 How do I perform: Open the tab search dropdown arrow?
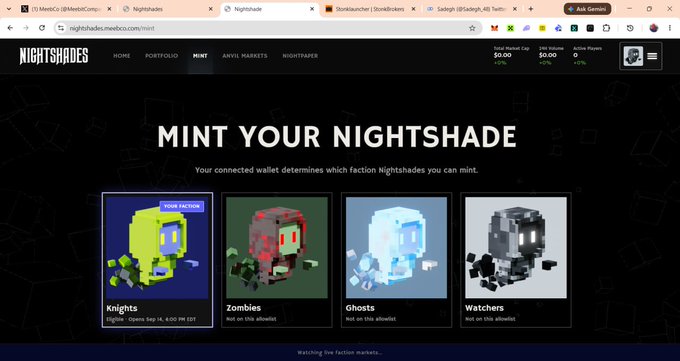pyautogui.click(x=8, y=9)
